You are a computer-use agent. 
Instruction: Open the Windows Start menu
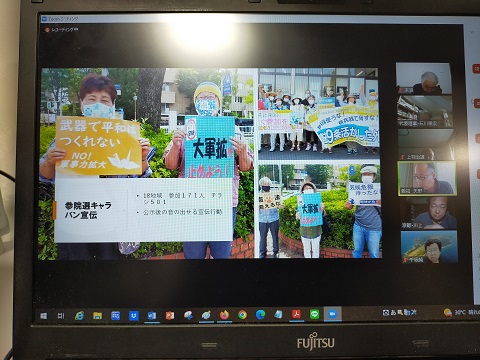click(44, 316)
